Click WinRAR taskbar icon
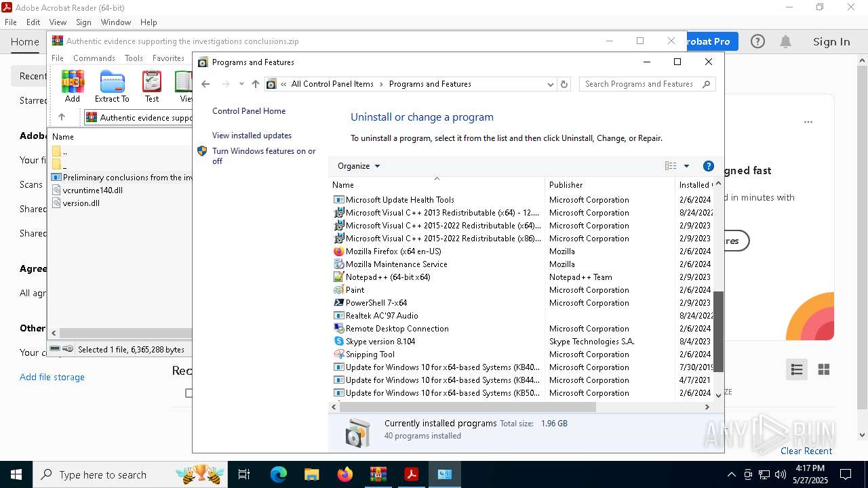This screenshot has height=488, width=868. click(378, 474)
